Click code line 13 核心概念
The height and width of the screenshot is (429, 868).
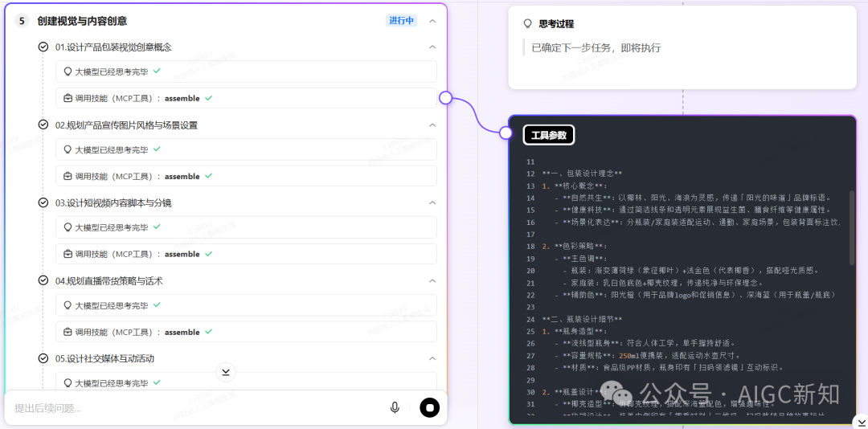point(575,186)
